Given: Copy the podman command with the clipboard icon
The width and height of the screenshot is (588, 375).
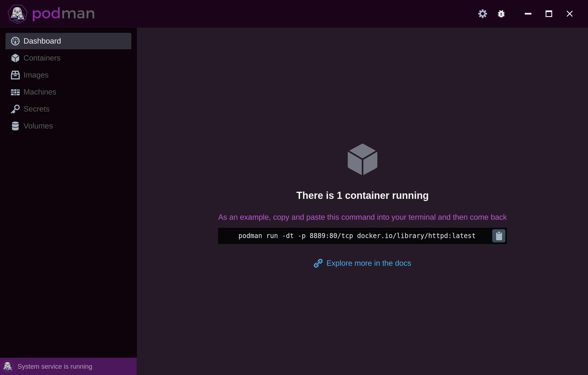Looking at the screenshot, I should (499, 236).
